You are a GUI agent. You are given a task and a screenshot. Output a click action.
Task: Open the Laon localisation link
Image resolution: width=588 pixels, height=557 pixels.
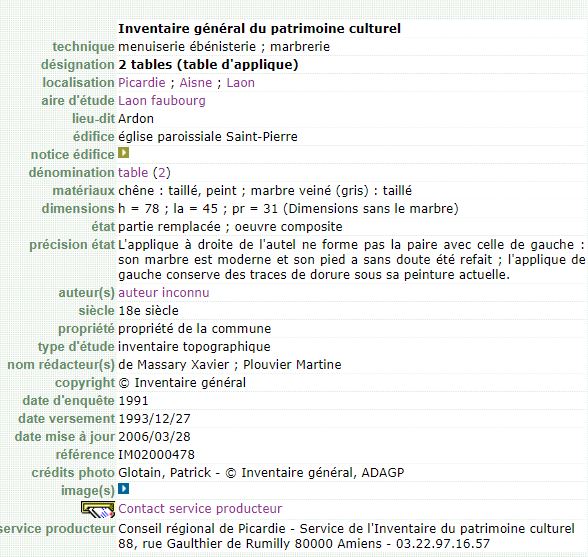240,83
